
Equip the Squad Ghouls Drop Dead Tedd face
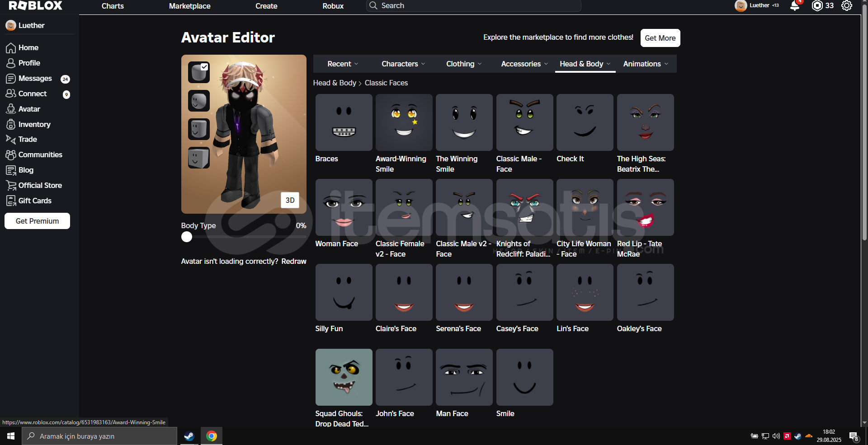(x=344, y=377)
